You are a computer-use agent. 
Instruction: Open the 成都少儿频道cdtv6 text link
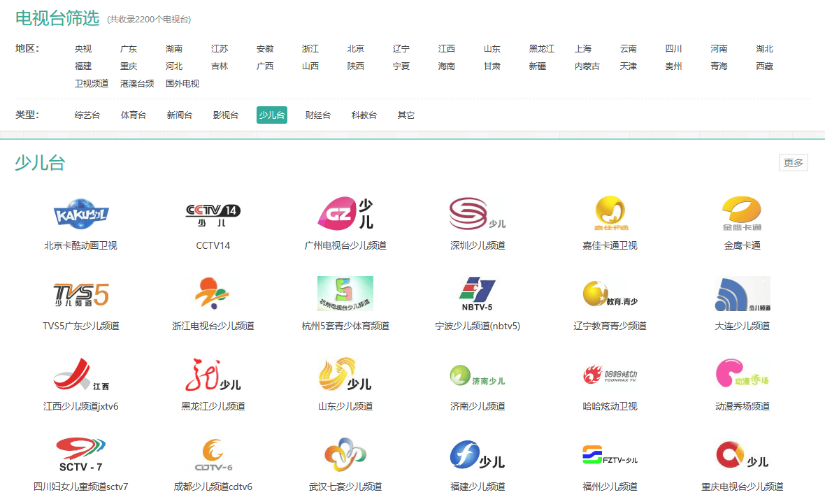[x=213, y=487]
